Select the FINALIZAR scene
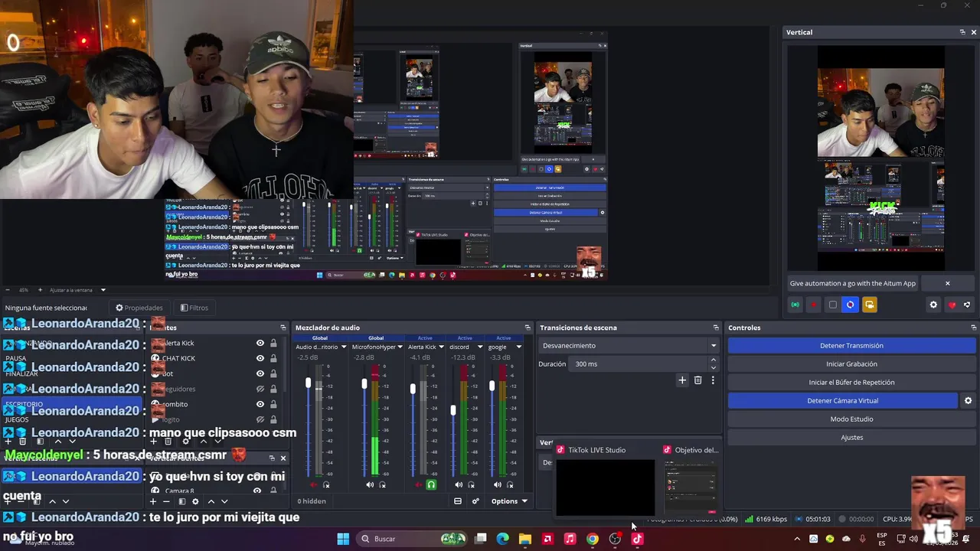980x551 pixels. 21,373
